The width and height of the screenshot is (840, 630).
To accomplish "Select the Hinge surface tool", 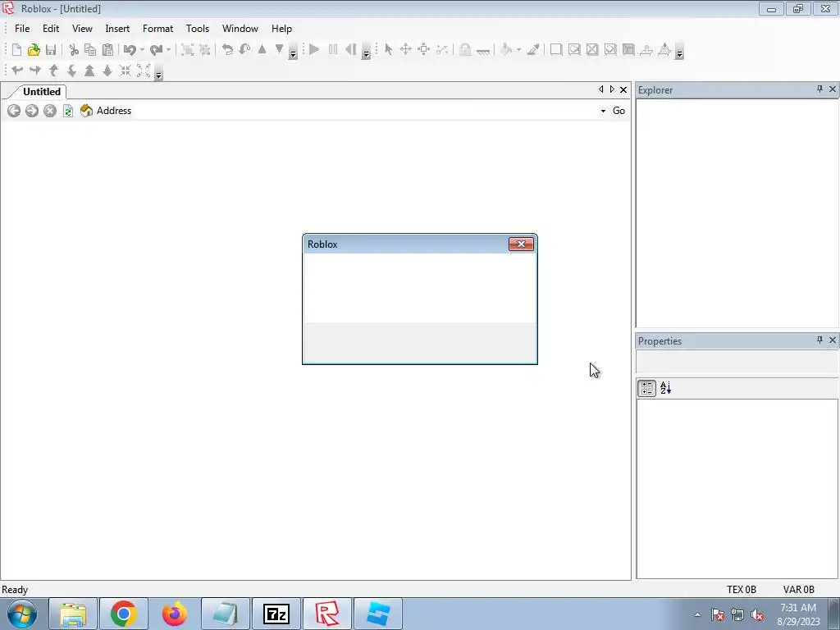I will coord(646,50).
